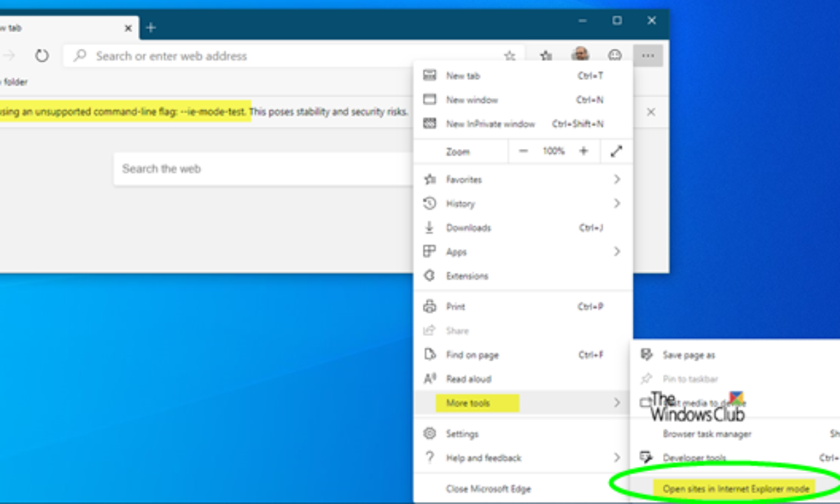Open the user profile avatar
Viewport: 840px width, 504px height.
(580, 55)
